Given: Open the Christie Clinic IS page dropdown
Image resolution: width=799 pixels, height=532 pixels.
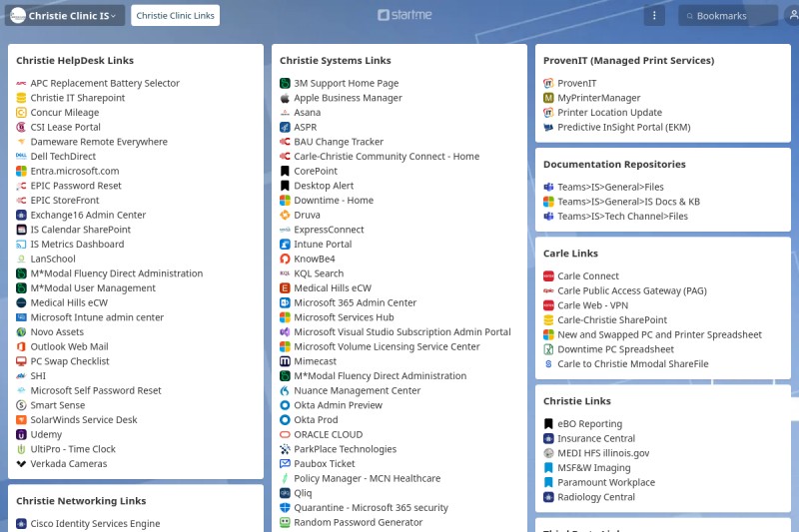Looking at the screenshot, I should click(65, 15).
